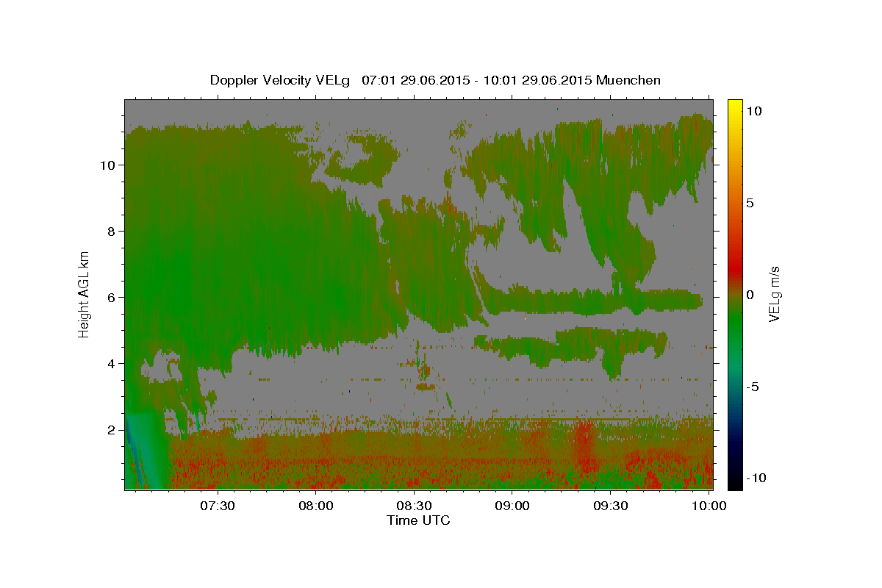Click the 'Muenchen' location text in title

click(x=628, y=80)
